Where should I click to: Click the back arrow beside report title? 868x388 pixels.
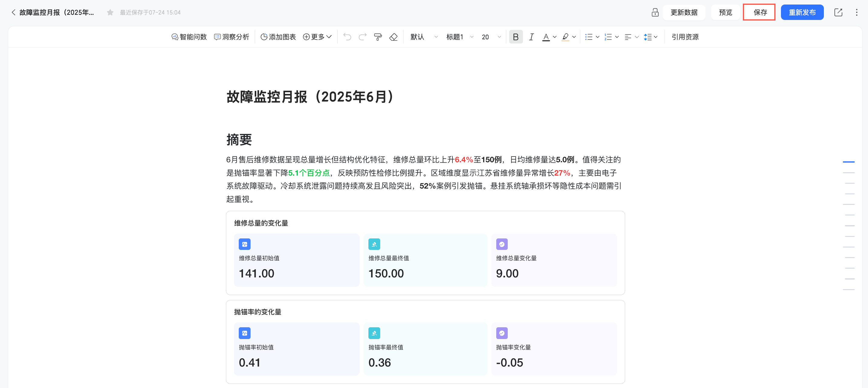pos(14,12)
